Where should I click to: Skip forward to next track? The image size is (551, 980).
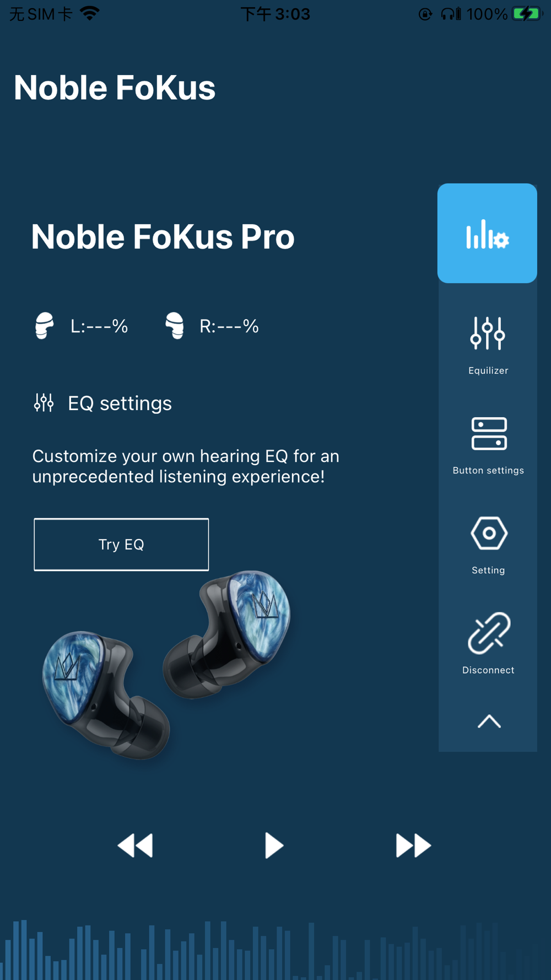point(413,846)
